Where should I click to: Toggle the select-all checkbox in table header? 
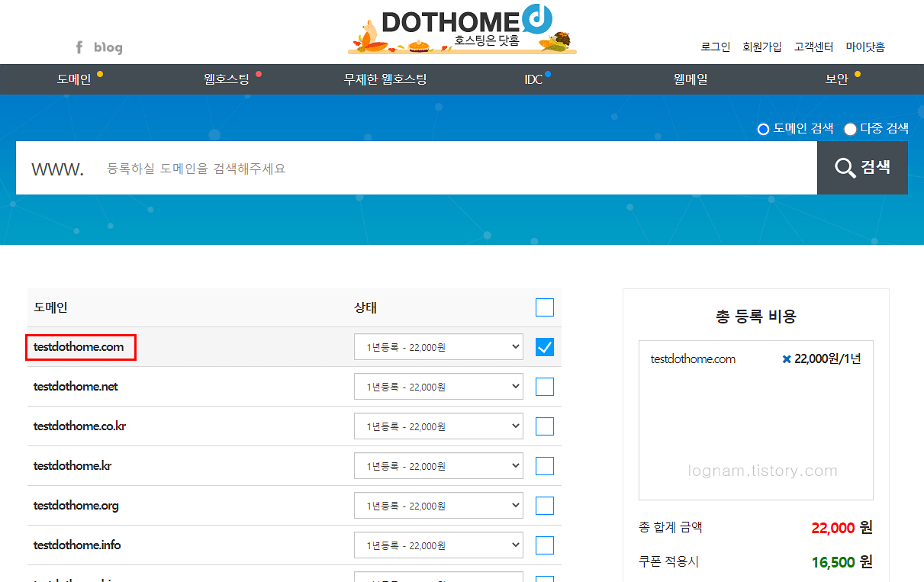pyautogui.click(x=545, y=307)
